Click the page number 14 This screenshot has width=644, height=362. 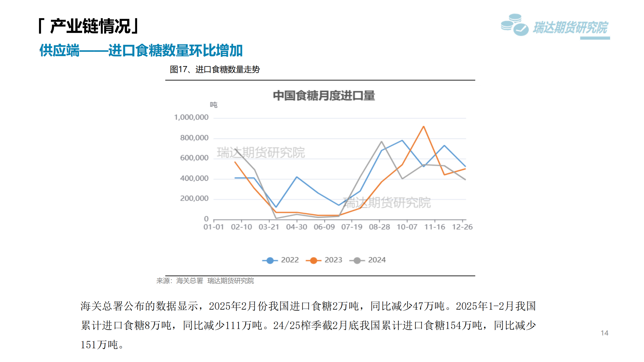pos(604,333)
